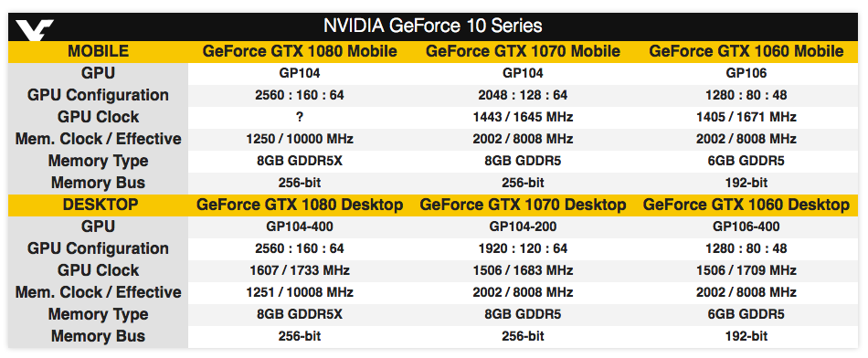Click the 1607 / 1733 MHz cell
The width and height of the screenshot is (868, 358).
[300, 270]
